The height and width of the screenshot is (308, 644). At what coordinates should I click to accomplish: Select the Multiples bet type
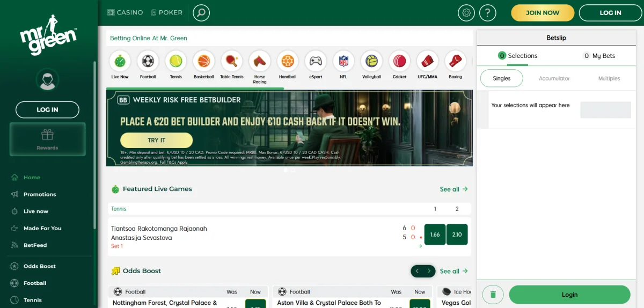click(x=609, y=78)
